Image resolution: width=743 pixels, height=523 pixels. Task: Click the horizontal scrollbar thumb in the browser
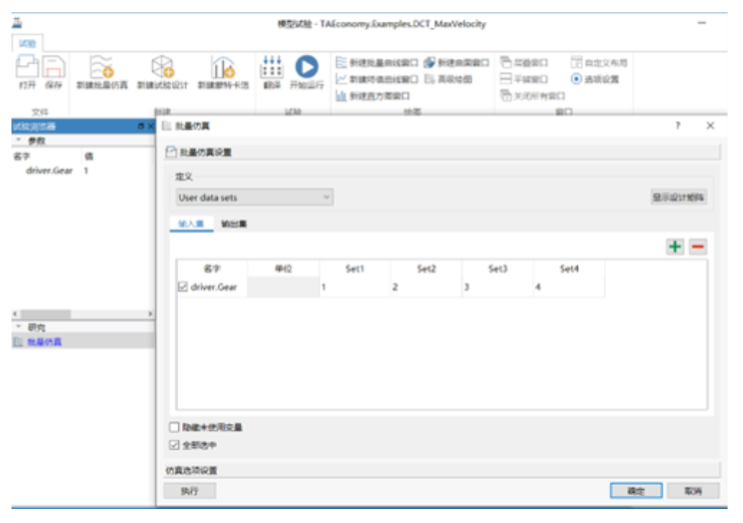45,314
